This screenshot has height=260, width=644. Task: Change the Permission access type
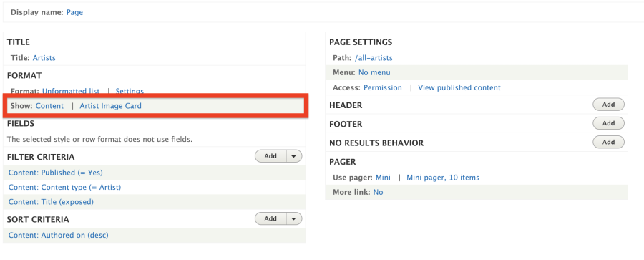pyautogui.click(x=383, y=87)
